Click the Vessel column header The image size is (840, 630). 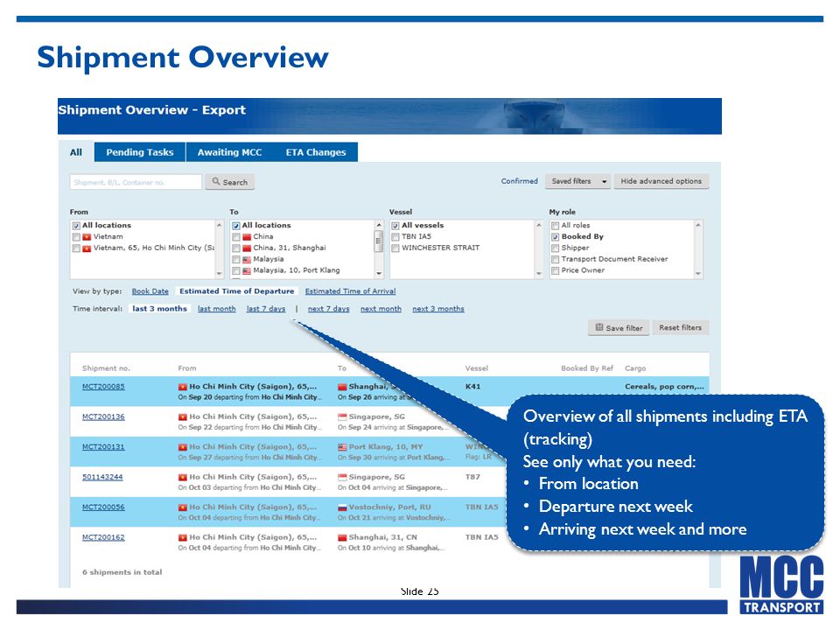477,368
